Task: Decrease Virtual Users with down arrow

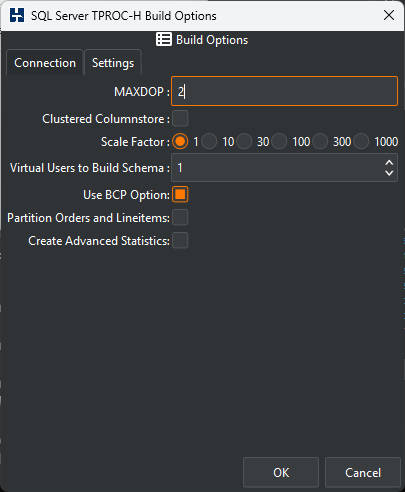Action: pos(389,173)
